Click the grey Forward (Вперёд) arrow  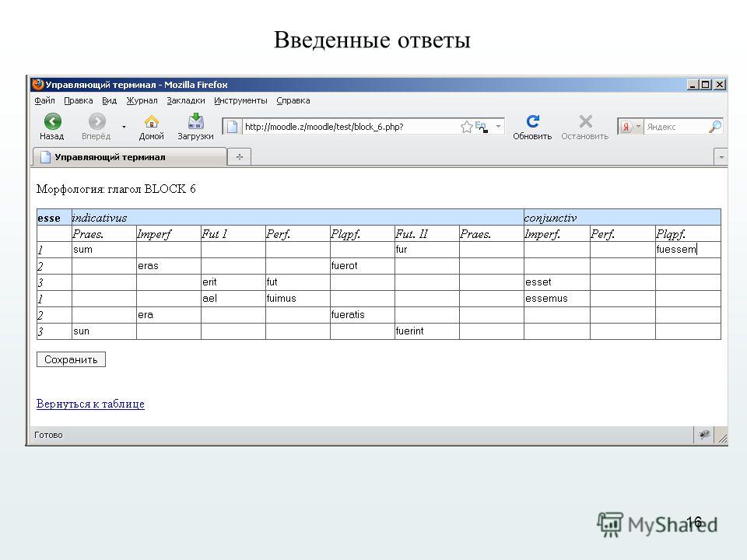96,121
